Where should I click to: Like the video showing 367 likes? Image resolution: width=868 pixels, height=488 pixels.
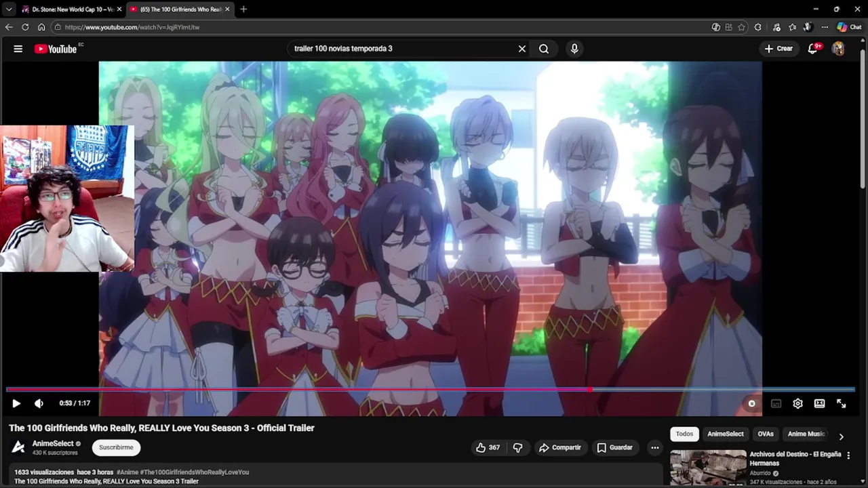(x=488, y=447)
